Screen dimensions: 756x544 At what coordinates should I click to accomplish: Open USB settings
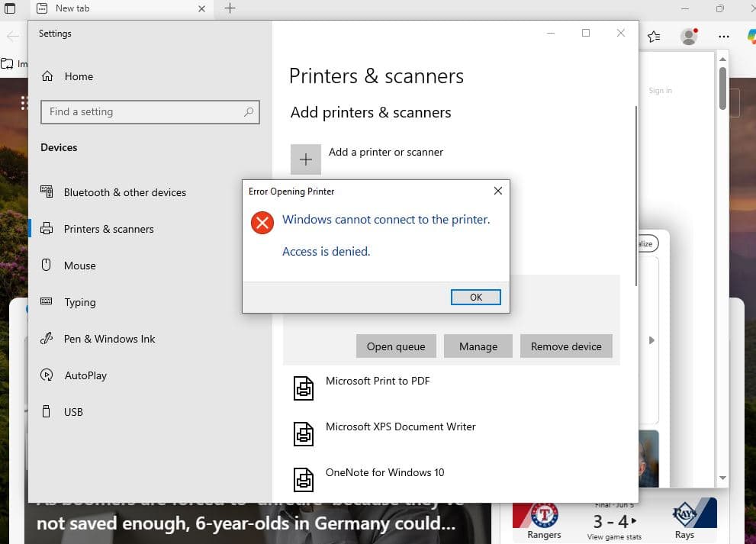73,412
